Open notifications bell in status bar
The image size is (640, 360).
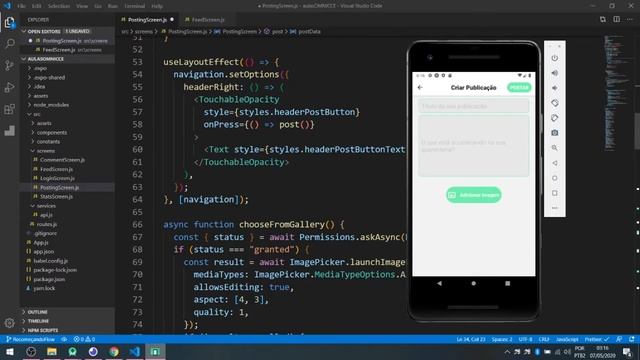(x=632, y=339)
